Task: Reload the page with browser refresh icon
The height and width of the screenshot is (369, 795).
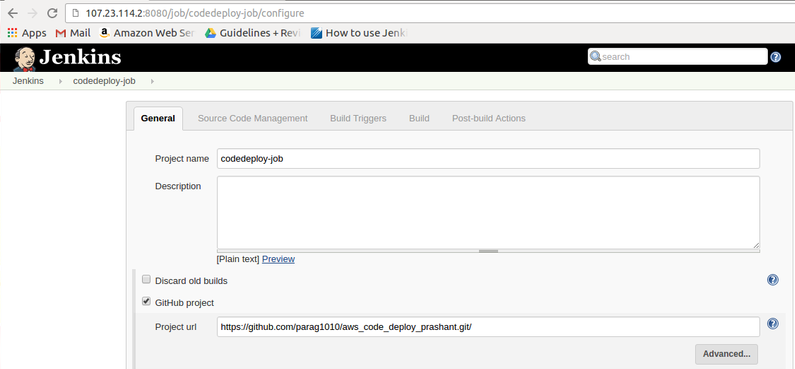Action: click(x=52, y=13)
